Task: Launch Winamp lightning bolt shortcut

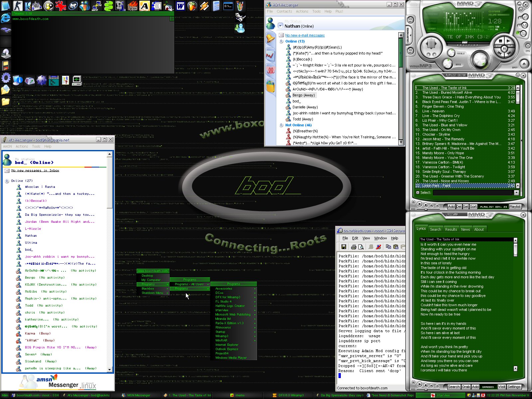Action: [x=204, y=6]
